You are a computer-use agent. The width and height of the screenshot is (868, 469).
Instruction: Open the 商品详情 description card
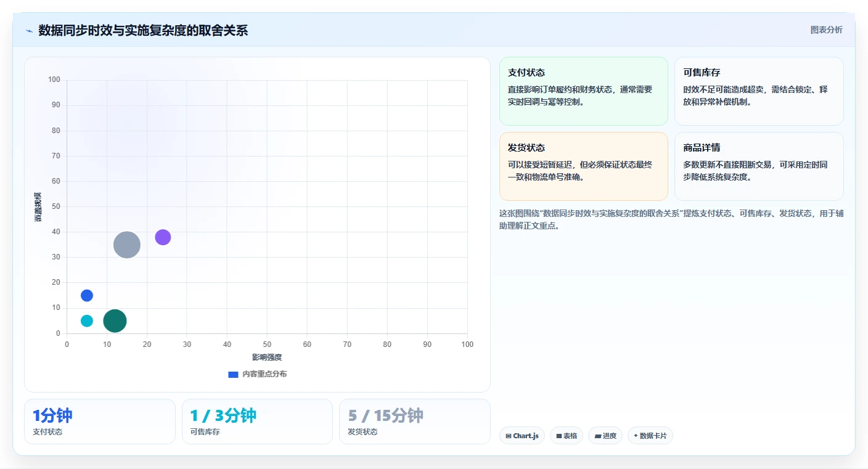759,166
